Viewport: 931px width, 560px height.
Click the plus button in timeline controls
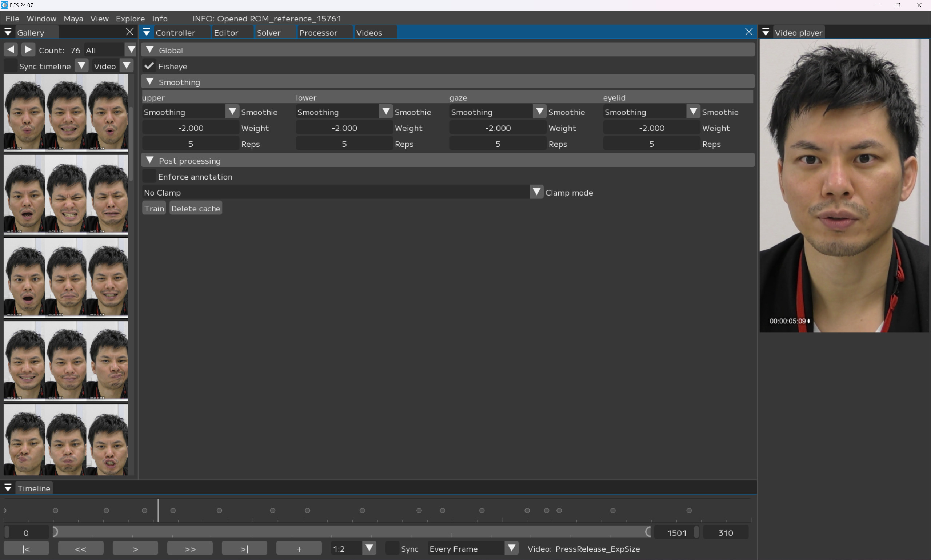[x=299, y=549]
